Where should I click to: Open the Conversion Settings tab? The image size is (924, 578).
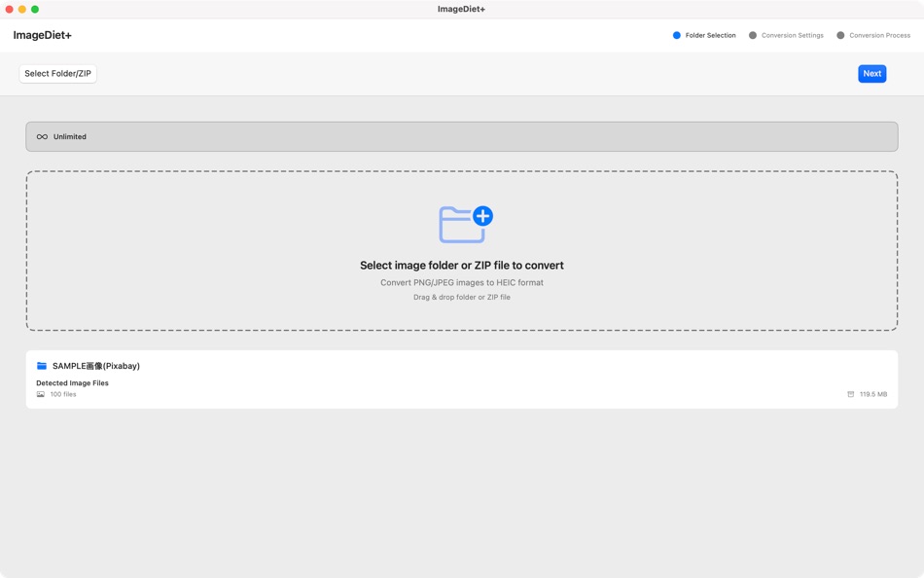click(x=792, y=34)
